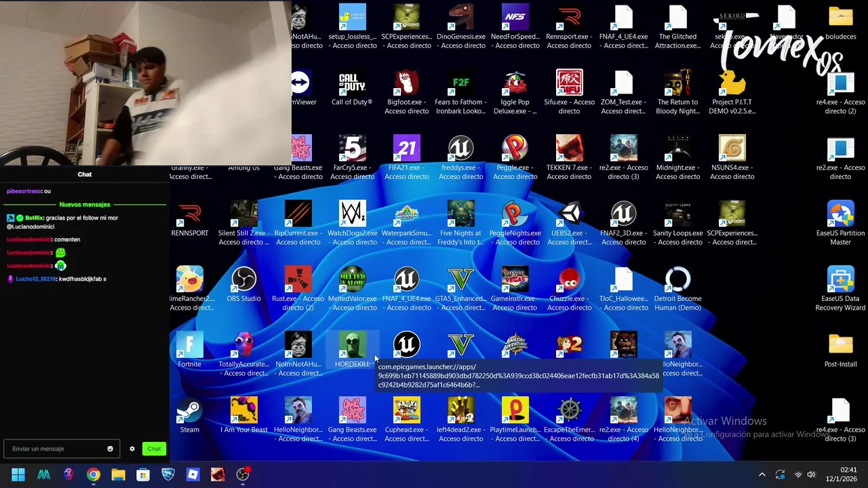
Task: Select the TJoC_Halloween shortcut
Action: pos(623,289)
